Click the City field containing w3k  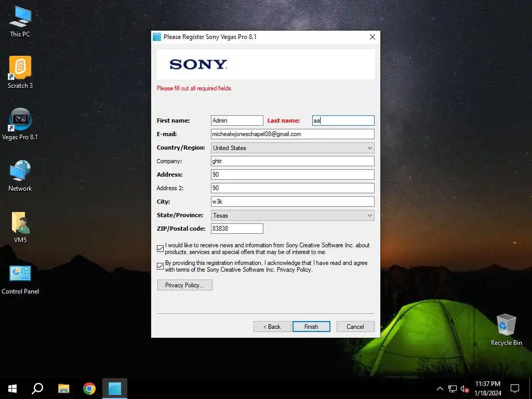(292, 202)
